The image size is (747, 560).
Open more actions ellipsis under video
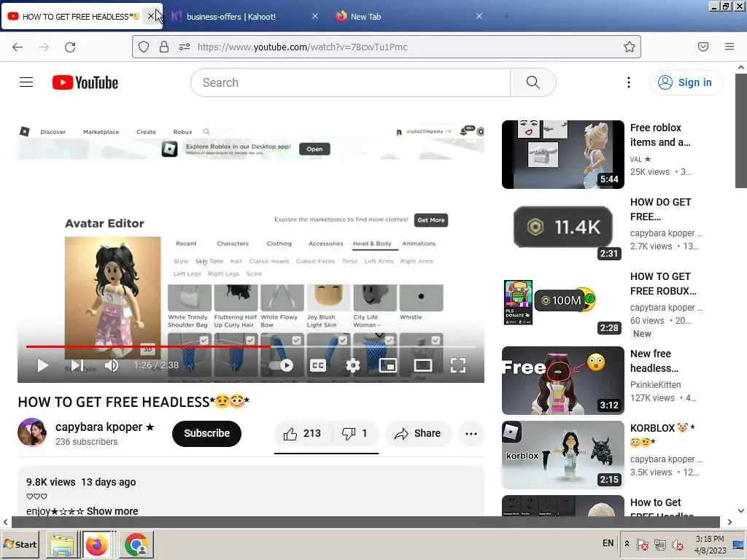[x=471, y=433]
